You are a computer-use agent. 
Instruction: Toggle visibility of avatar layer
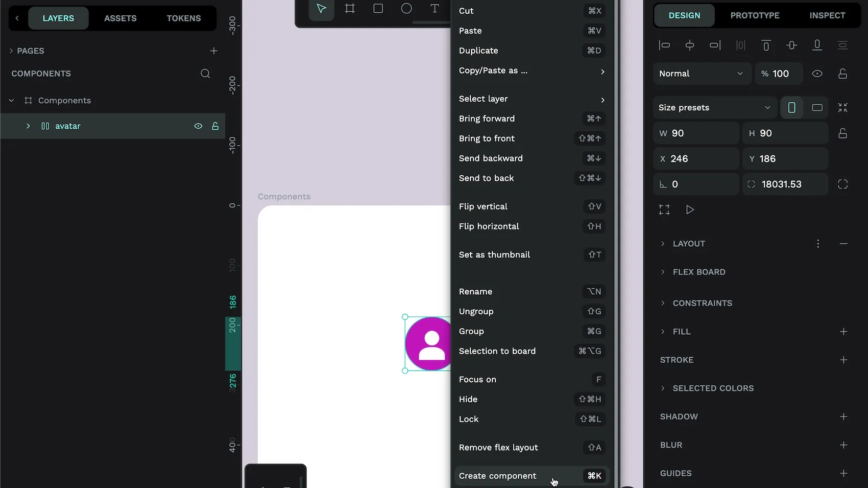click(198, 126)
